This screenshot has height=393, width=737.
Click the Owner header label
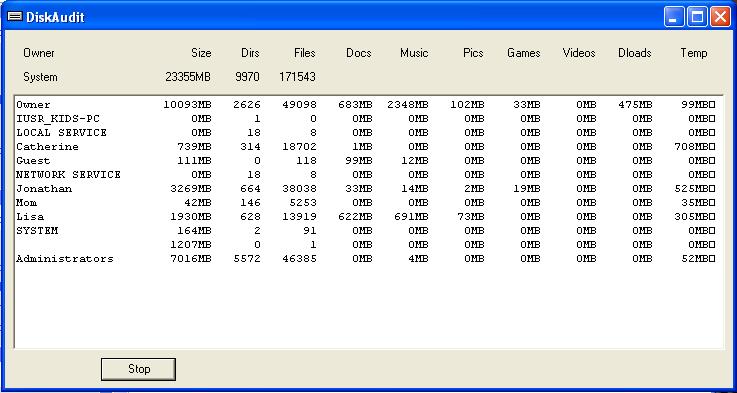39,53
